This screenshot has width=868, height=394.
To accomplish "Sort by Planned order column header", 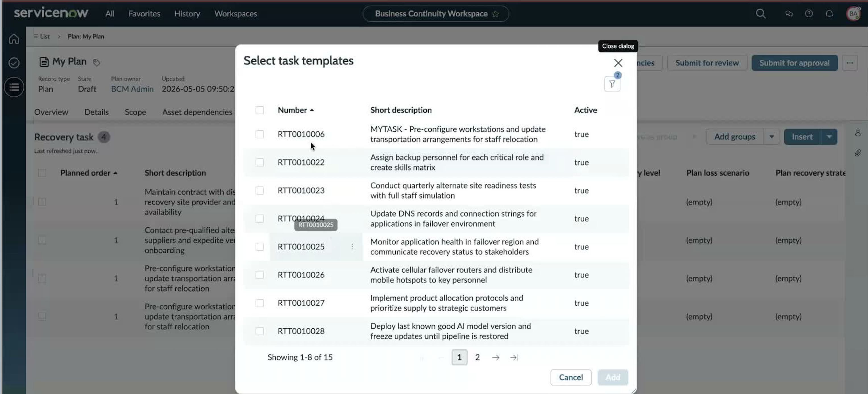I will pos(89,173).
